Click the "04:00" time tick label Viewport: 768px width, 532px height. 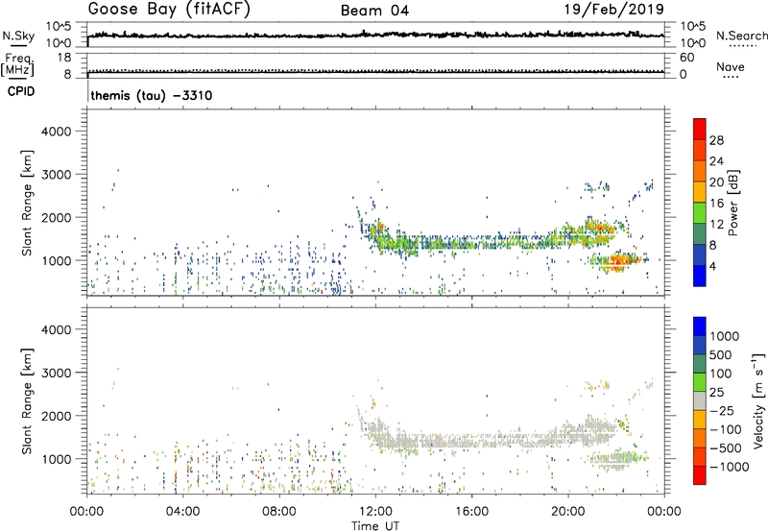tap(182, 512)
